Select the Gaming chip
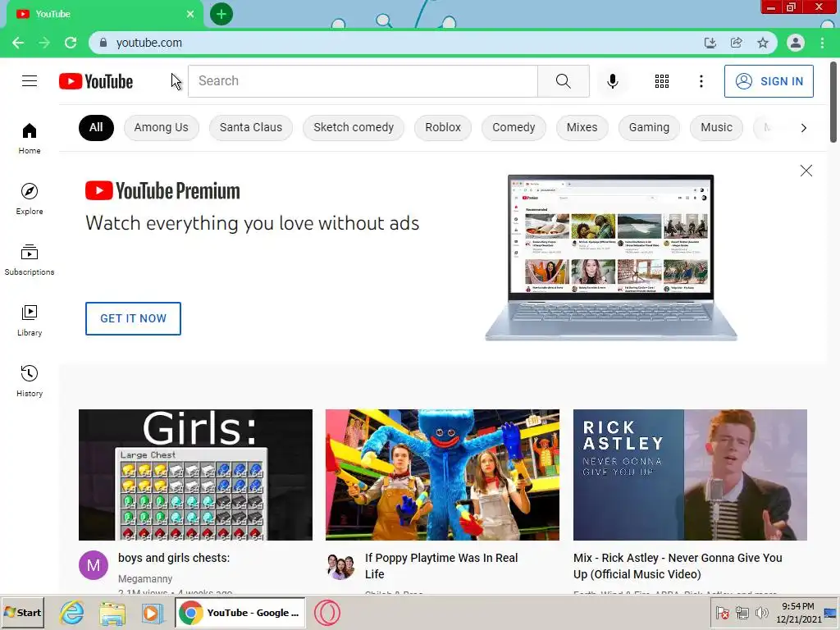The width and height of the screenshot is (840, 630). tap(650, 127)
